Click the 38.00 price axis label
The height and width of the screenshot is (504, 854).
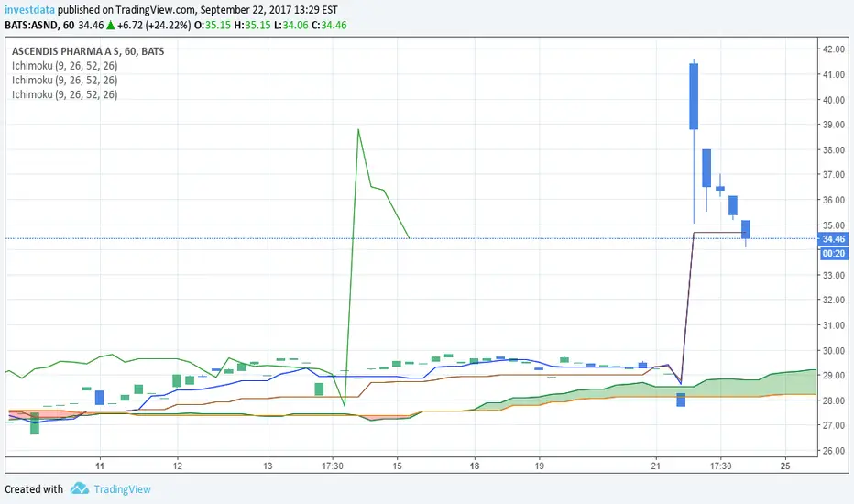tap(833, 150)
